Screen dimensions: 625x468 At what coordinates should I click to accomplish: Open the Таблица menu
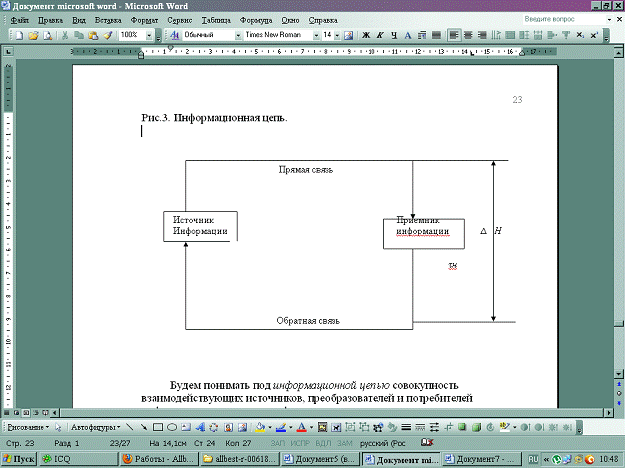[x=214, y=19]
